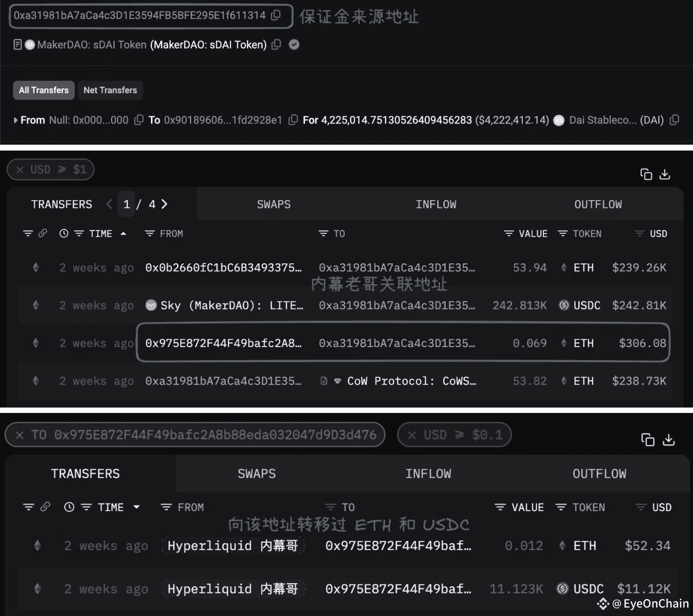Click the chain link icon in bottom header

(45, 507)
